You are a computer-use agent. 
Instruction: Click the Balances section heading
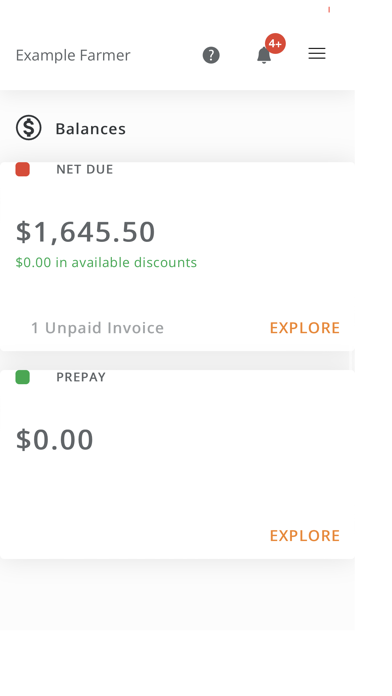click(91, 129)
